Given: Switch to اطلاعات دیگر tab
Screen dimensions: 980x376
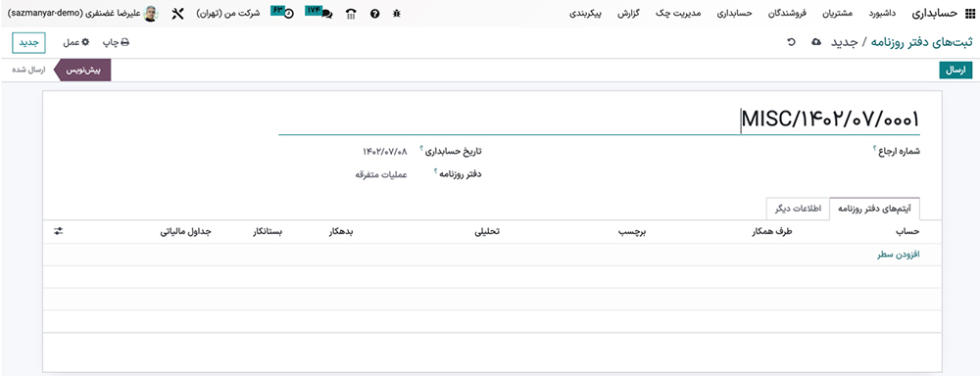Looking at the screenshot, I should [x=798, y=208].
